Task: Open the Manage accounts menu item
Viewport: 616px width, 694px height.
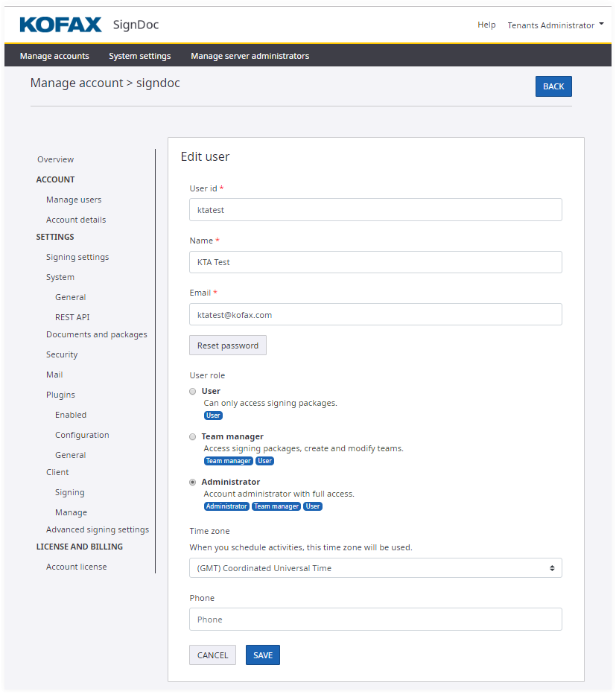Action: 54,56
